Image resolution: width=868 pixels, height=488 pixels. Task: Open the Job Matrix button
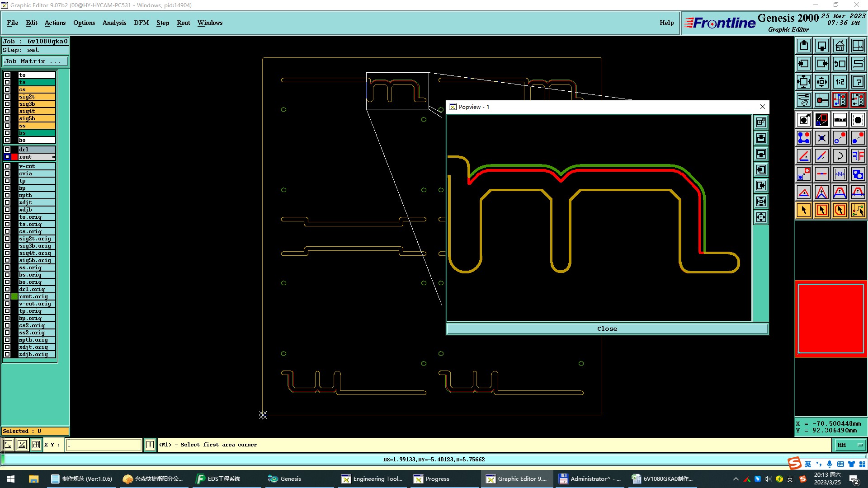coord(35,61)
